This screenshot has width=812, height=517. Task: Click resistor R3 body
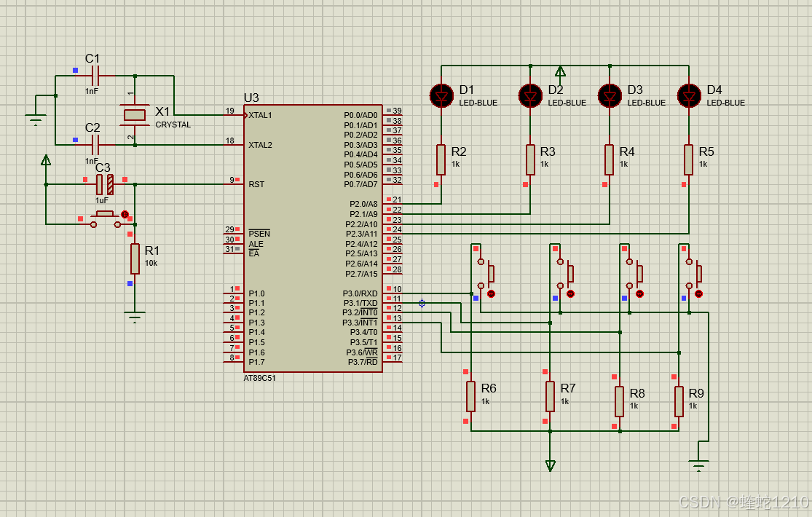pyautogui.click(x=530, y=159)
